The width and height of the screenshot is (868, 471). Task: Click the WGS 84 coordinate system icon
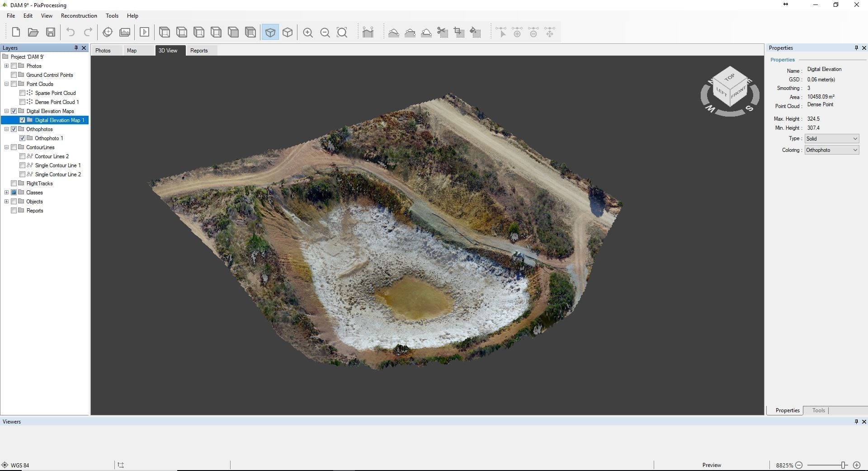(x=5, y=465)
